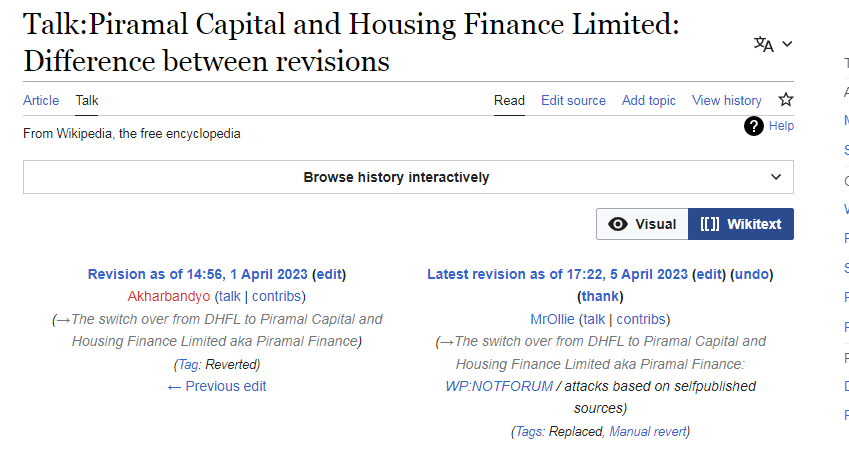Open the Article tab
The height and width of the screenshot is (470, 849).
pyautogui.click(x=41, y=100)
